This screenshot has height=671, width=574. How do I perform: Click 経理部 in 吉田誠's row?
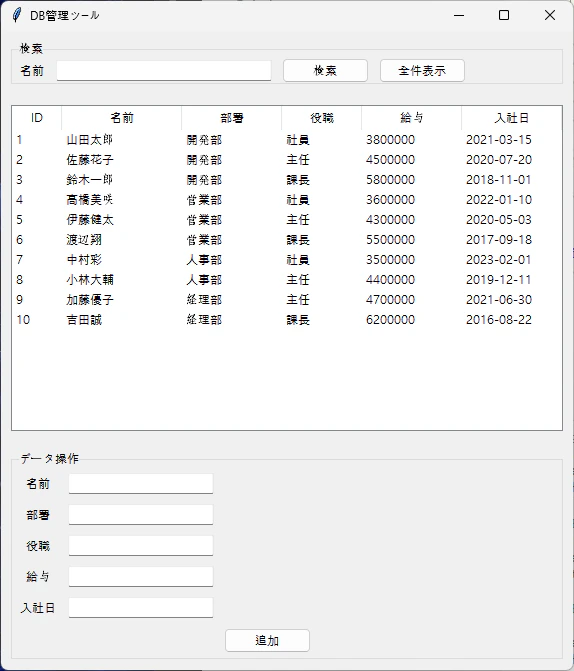pyautogui.click(x=204, y=320)
